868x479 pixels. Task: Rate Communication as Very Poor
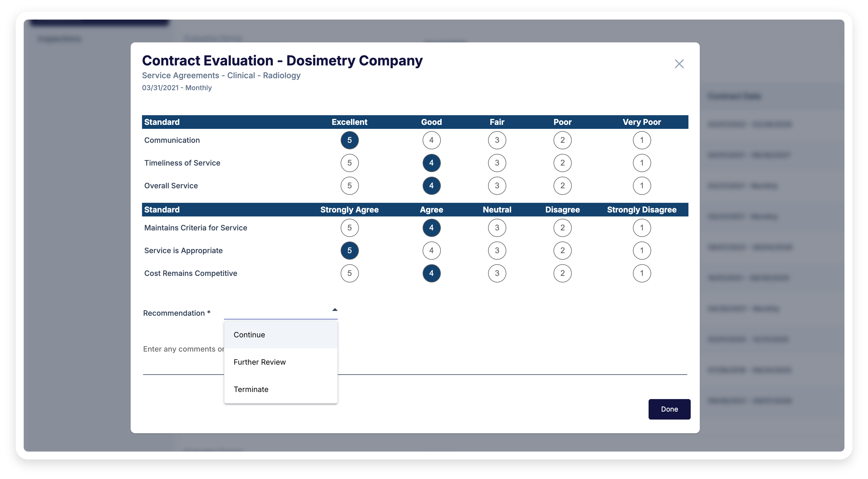point(641,140)
